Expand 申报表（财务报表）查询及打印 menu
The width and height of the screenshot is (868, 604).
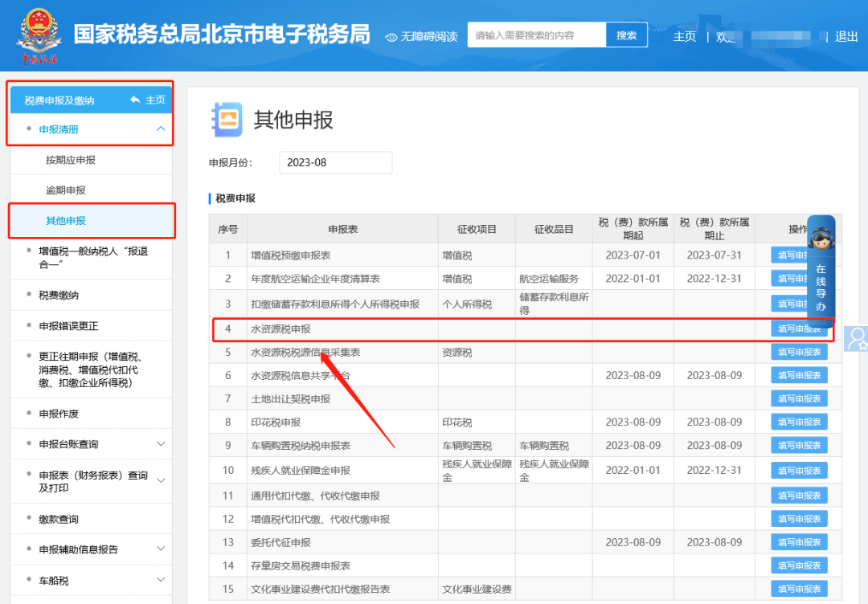[x=161, y=481]
